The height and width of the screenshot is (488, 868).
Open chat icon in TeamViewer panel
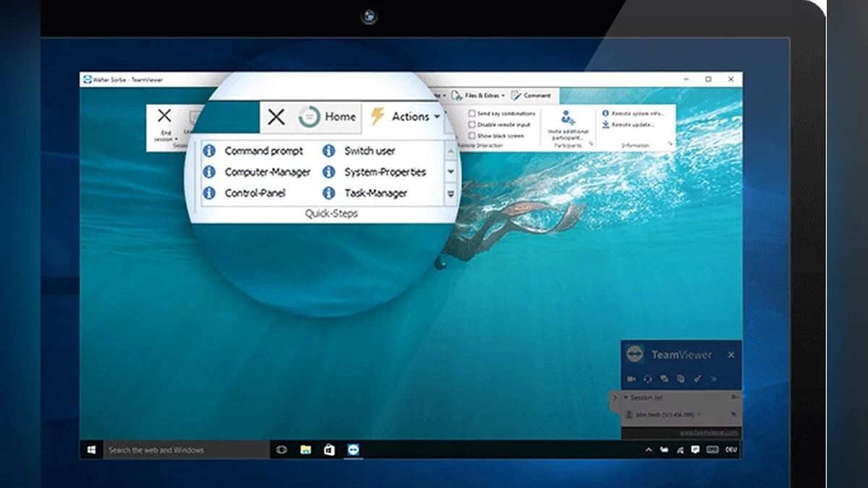pos(664,379)
